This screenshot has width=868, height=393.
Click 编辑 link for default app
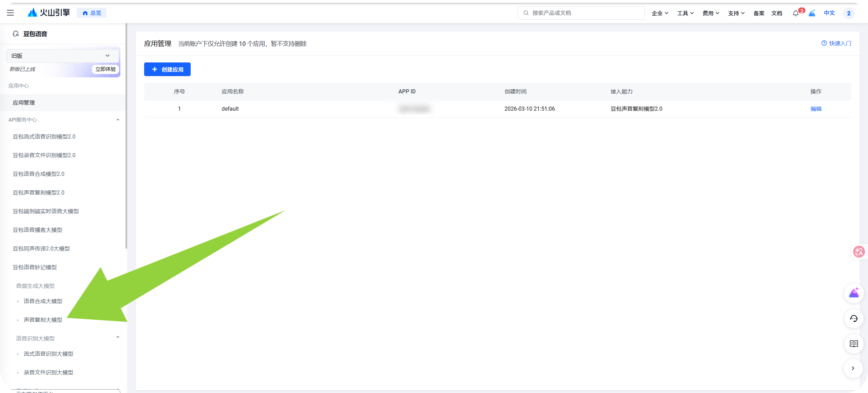816,109
